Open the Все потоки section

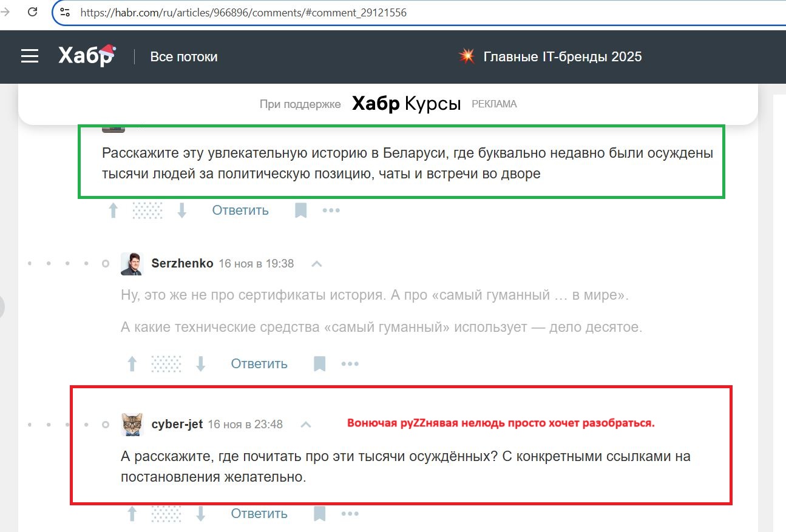pos(184,56)
